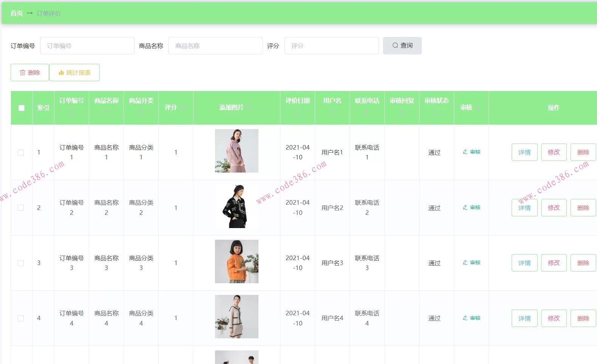Viewport: 597px width, 364px height.
Task: Sort by the 审核状态 column header
Action: click(x=436, y=107)
